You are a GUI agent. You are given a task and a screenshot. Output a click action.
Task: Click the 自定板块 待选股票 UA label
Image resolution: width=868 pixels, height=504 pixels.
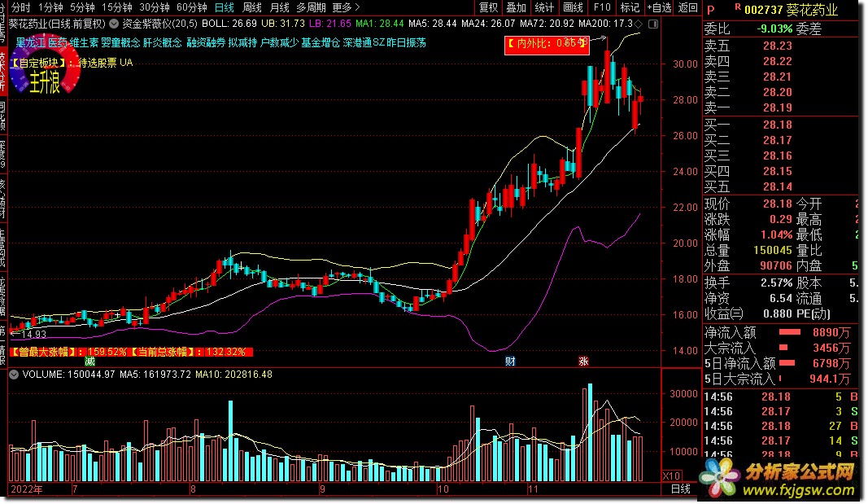pos(72,64)
